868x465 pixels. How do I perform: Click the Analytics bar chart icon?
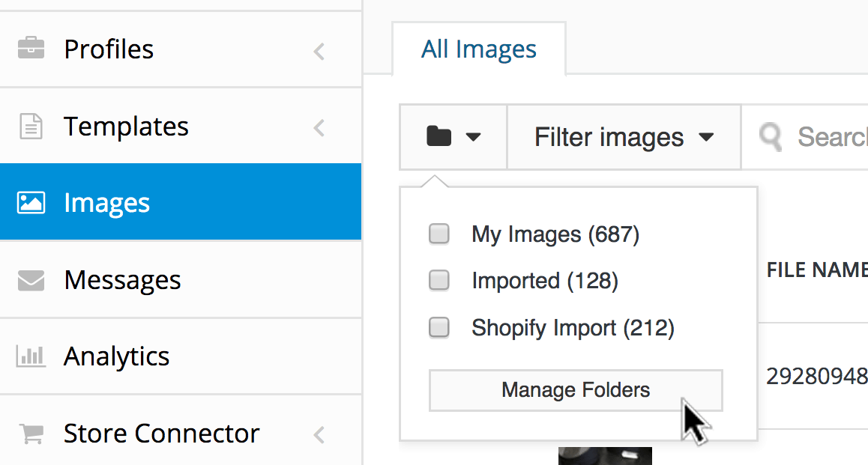(x=31, y=356)
